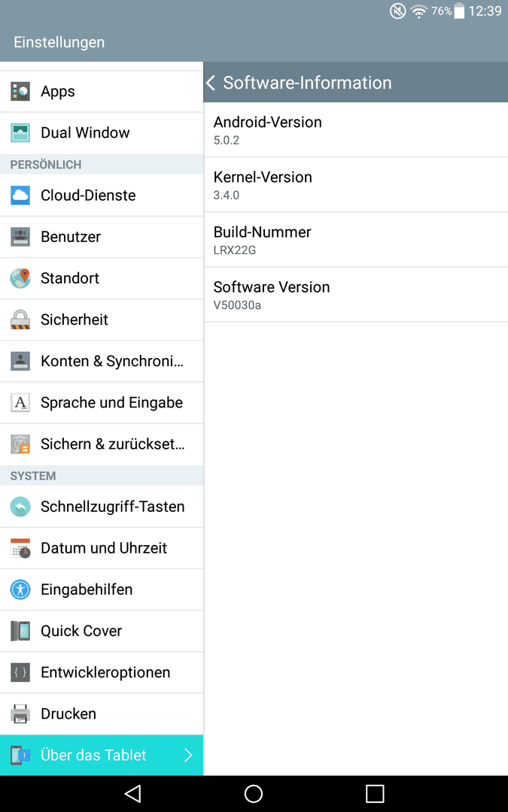Image resolution: width=508 pixels, height=812 pixels.
Task: Open the Entwickleroptionen braces icon
Action: click(20, 672)
